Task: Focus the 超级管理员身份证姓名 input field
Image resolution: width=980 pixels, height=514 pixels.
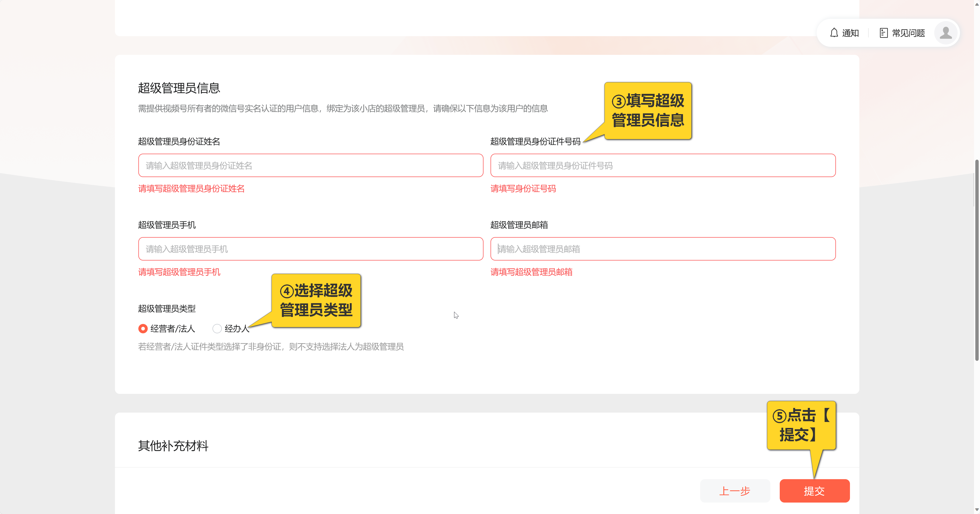Action: (x=311, y=165)
